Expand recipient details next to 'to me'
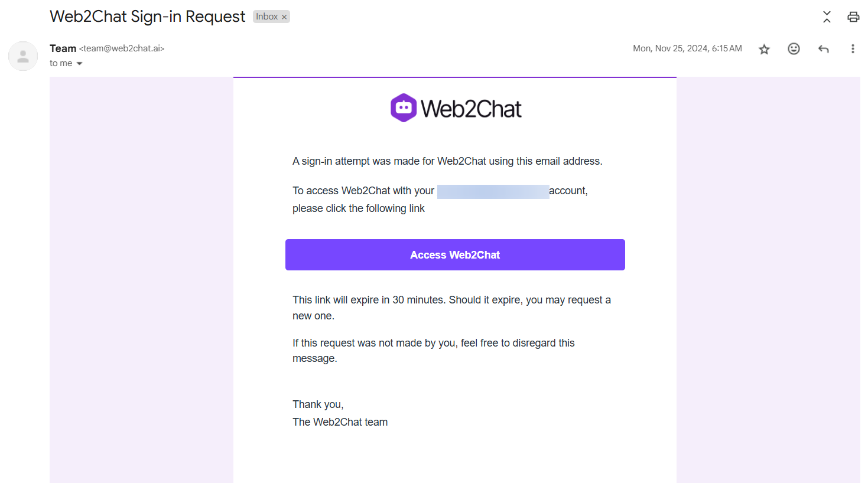Screen dimensions: 868x490 79,64
